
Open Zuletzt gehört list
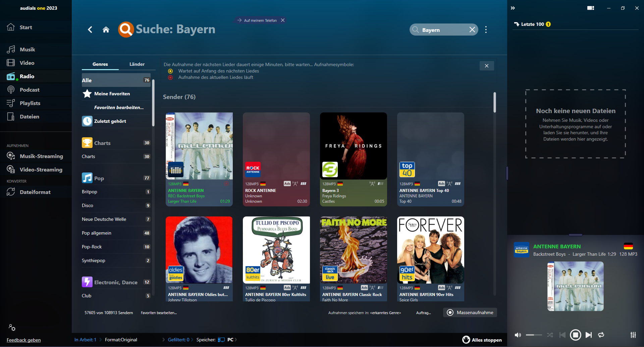pos(116,121)
